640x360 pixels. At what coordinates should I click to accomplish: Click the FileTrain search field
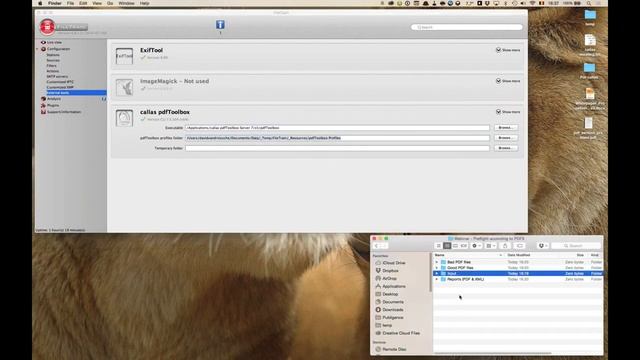pyautogui.click(x=467, y=27)
